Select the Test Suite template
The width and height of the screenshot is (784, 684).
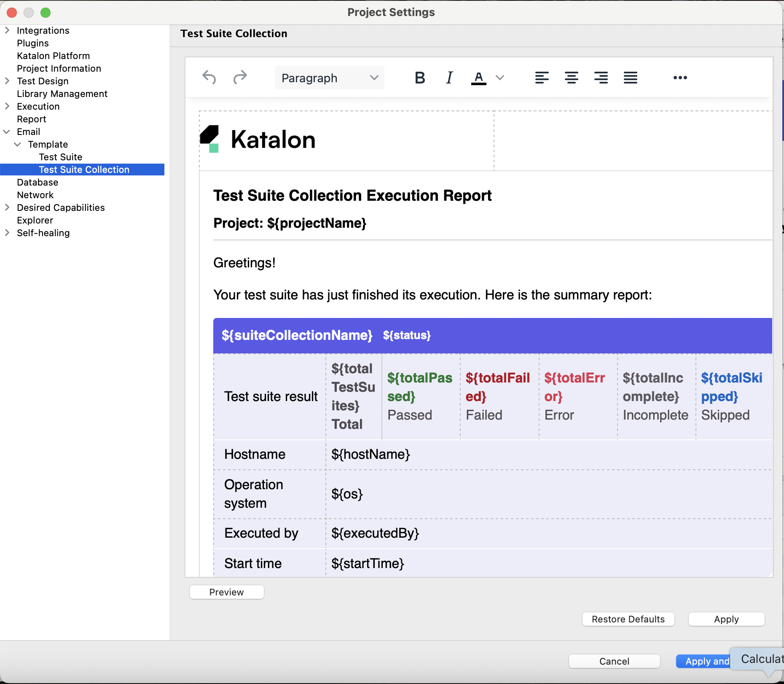[x=61, y=157]
